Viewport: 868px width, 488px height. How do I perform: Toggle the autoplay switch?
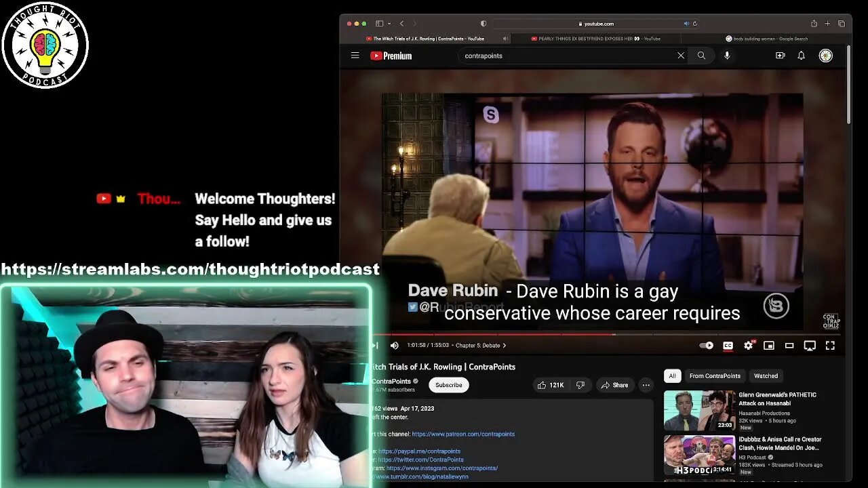pos(707,345)
